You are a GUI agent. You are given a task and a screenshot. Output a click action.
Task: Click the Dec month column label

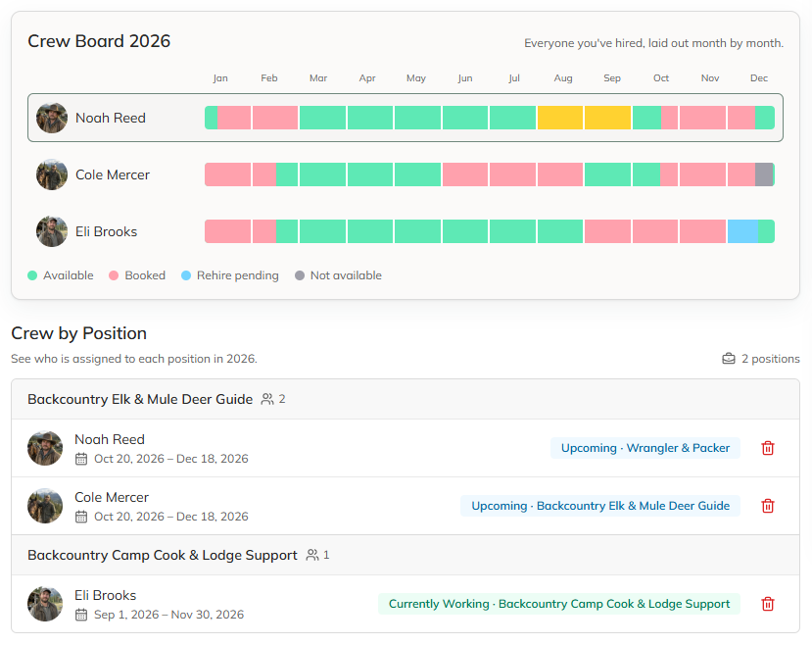pyautogui.click(x=759, y=78)
